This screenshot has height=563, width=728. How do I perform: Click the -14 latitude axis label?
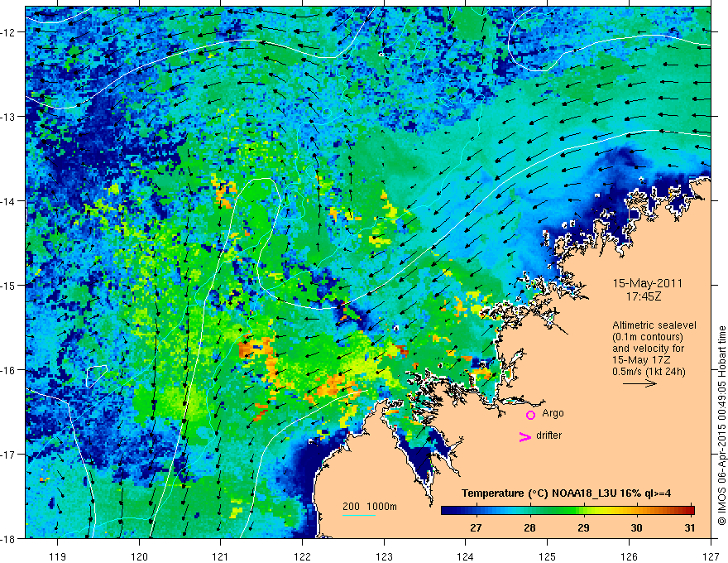coord(9,201)
